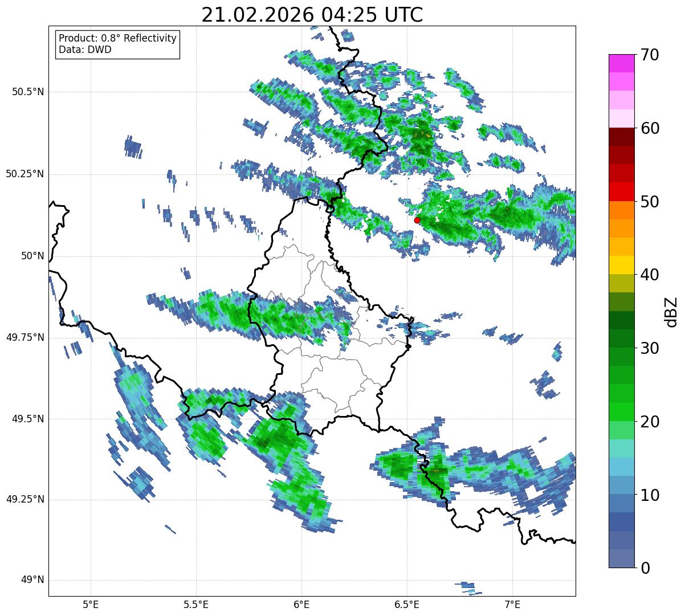Click the 5°E longitude label

click(x=91, y=604)
